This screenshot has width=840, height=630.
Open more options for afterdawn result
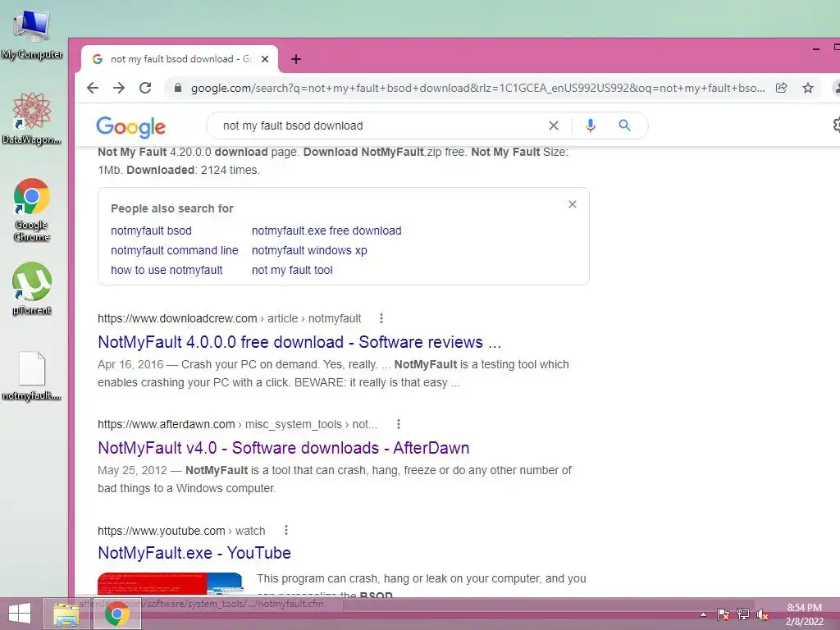[x=399, y=424]
